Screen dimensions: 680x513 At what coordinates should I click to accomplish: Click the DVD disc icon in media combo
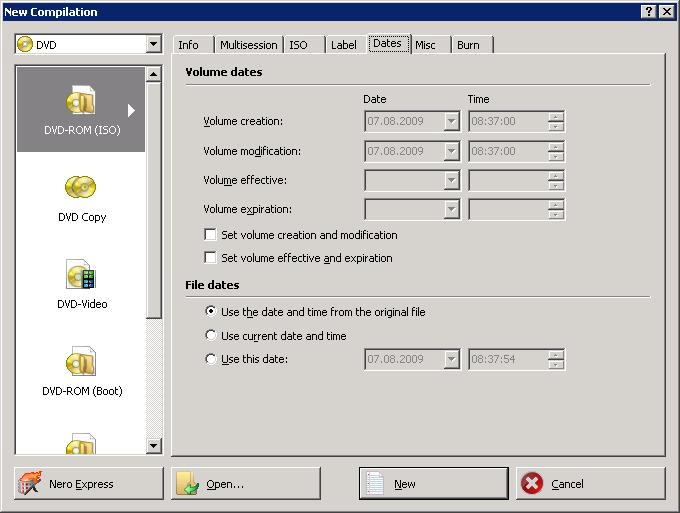coord(25,44)
